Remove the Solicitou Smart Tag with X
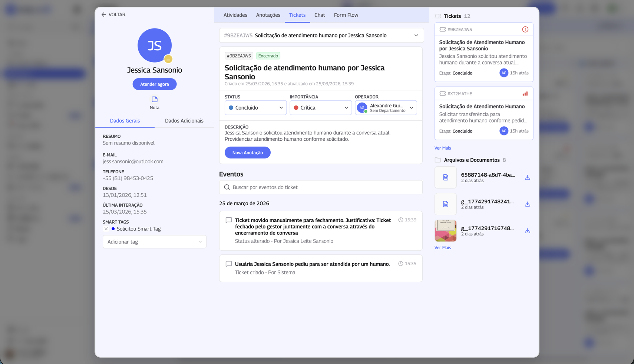This screenshot has height=364, width=634. pos(106,229)
